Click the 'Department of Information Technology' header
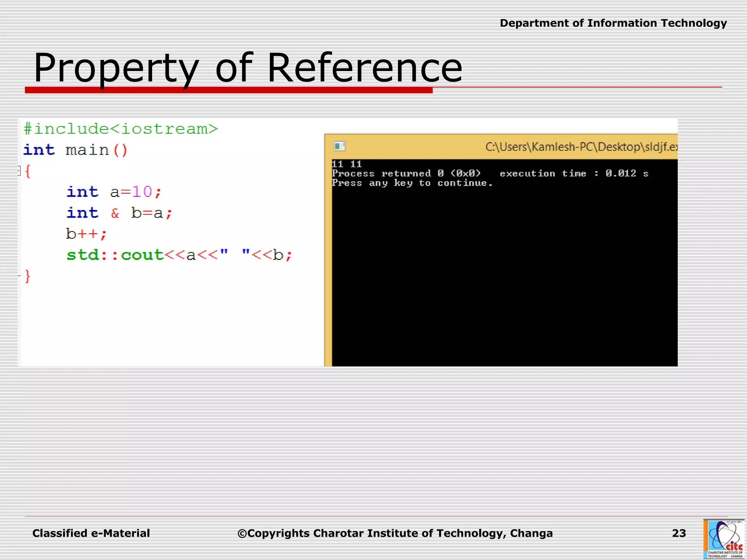Viewport: 747px width, 560px height. point(613,23)
